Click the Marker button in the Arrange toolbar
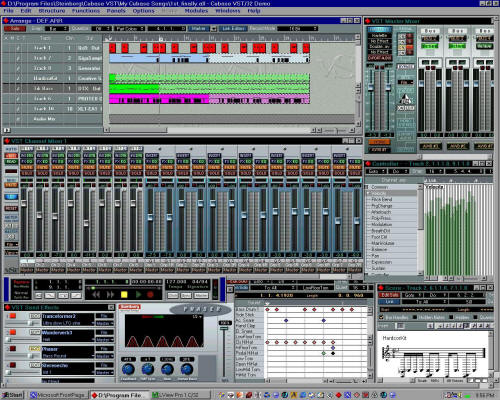This screenshot has height=400, width=500. coord(199,29)
